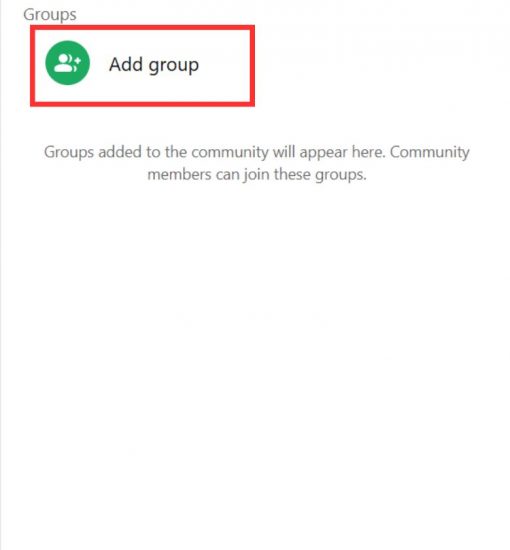510x550 pixels.
Task: Click the word 'group' in Add group
Action: [174, 66]
